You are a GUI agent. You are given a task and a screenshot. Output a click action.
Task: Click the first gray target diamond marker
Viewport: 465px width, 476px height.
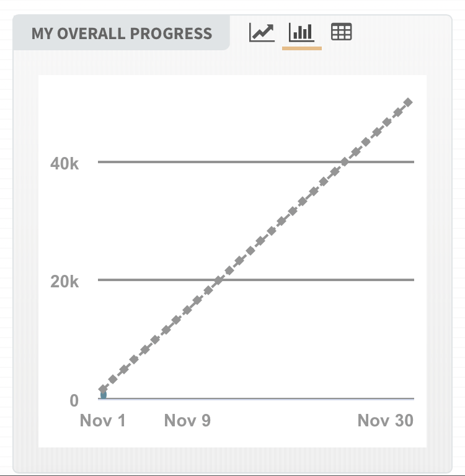(x=103, y=389)
